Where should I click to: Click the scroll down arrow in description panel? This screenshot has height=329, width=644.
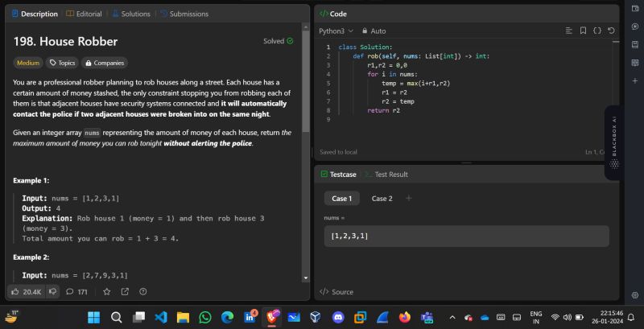306,278
